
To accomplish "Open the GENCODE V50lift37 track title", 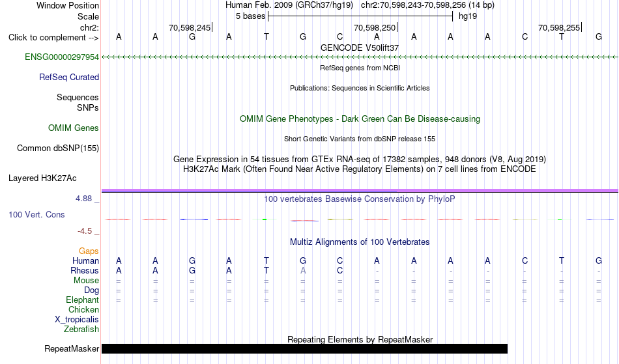I will point(360,48).
